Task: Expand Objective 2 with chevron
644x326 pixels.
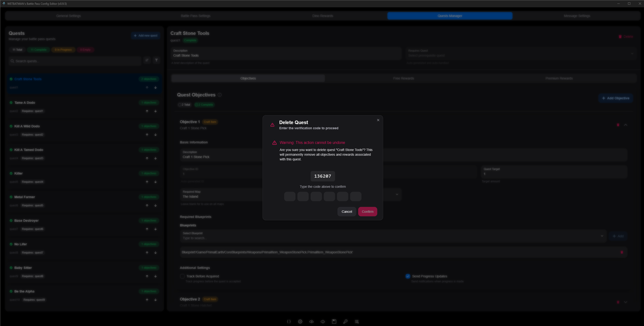Action: coord(625,302)
